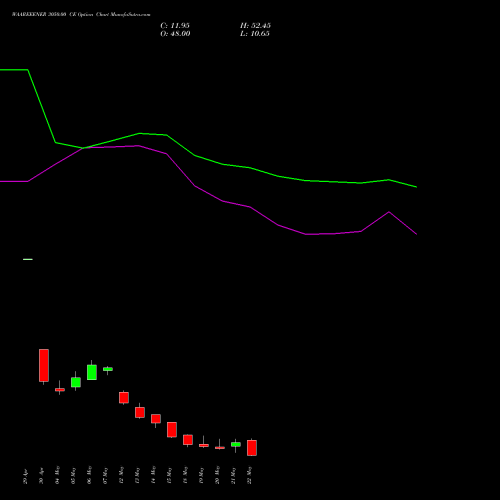Click the close value 'C: 11.95'
The width and height of the screenshot is (500, 500).
click(175, 26)
